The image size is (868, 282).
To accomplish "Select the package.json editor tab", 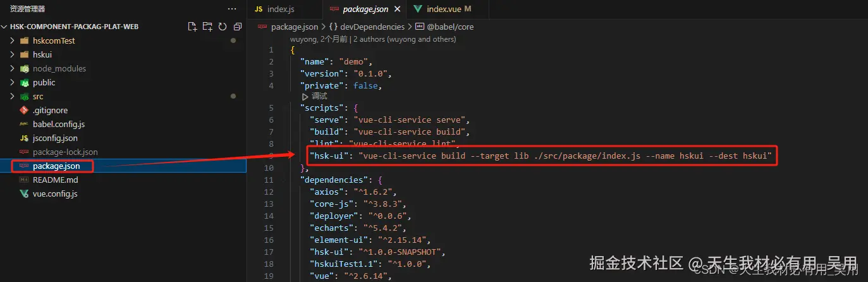I will 365,9.
